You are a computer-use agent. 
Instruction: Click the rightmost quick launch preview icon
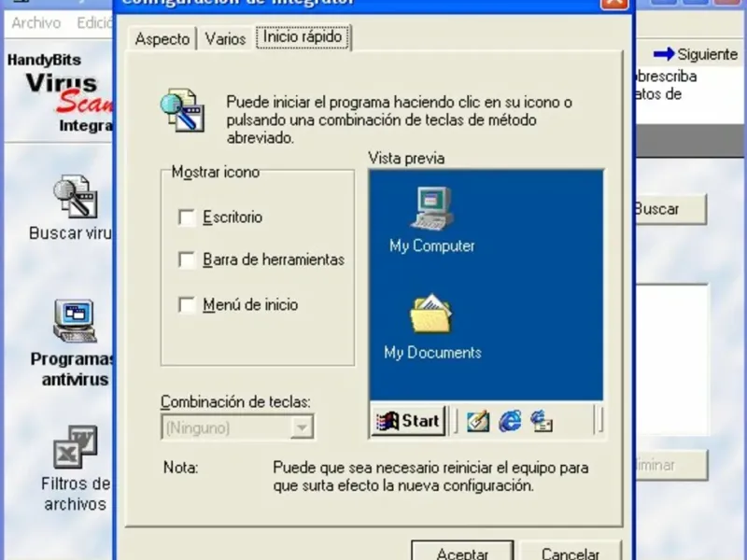click(x=542, y=422)
